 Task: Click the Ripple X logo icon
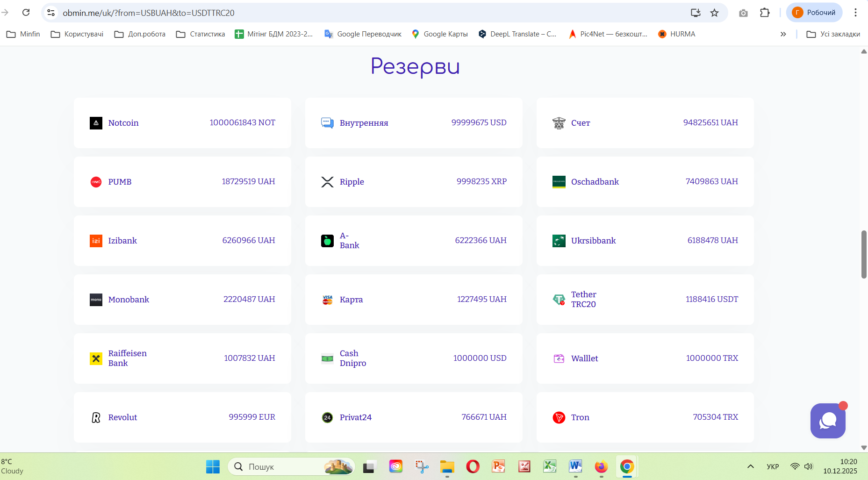(327, 182)
